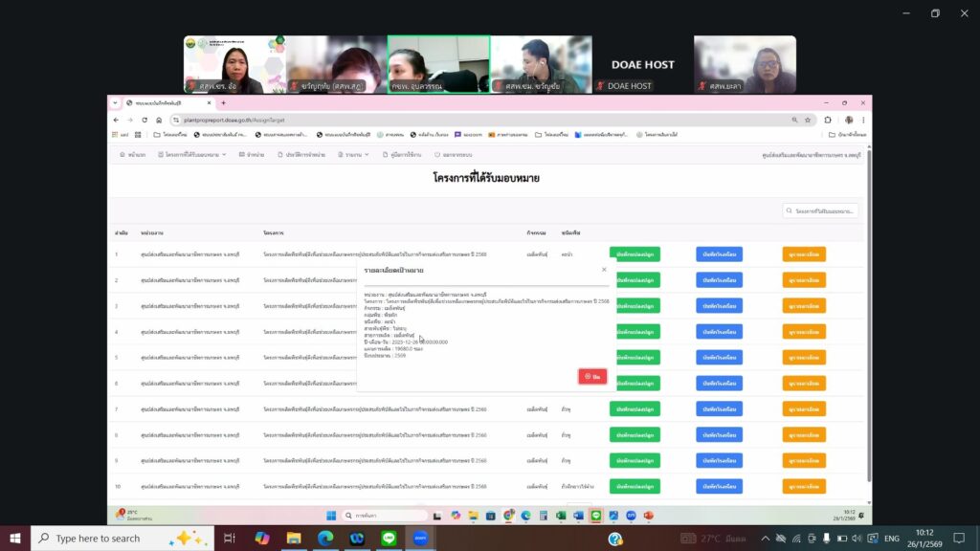Close the target details popup with X
The height and width of the screenshot is (551, 980).
[x=603, y=270]
